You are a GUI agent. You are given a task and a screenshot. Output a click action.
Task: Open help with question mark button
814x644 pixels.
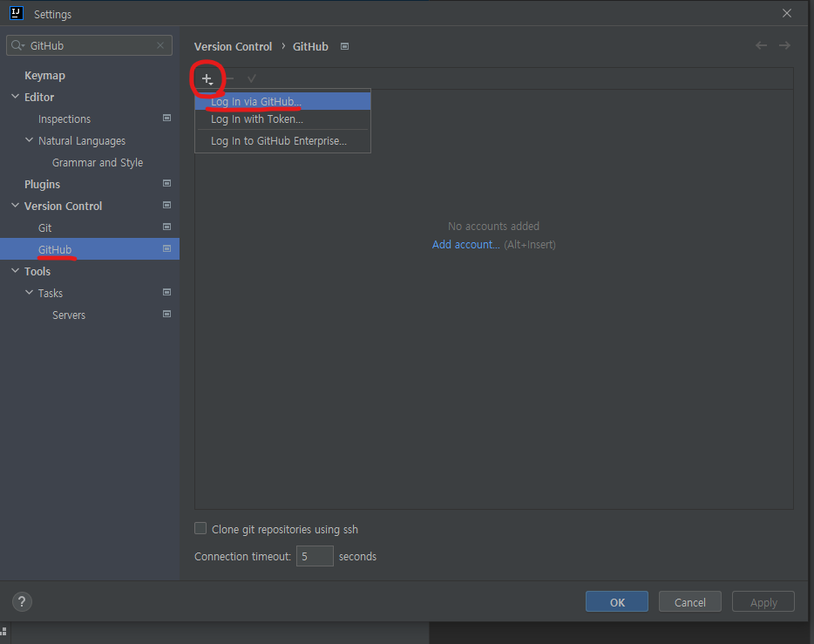tap(22, 602)
